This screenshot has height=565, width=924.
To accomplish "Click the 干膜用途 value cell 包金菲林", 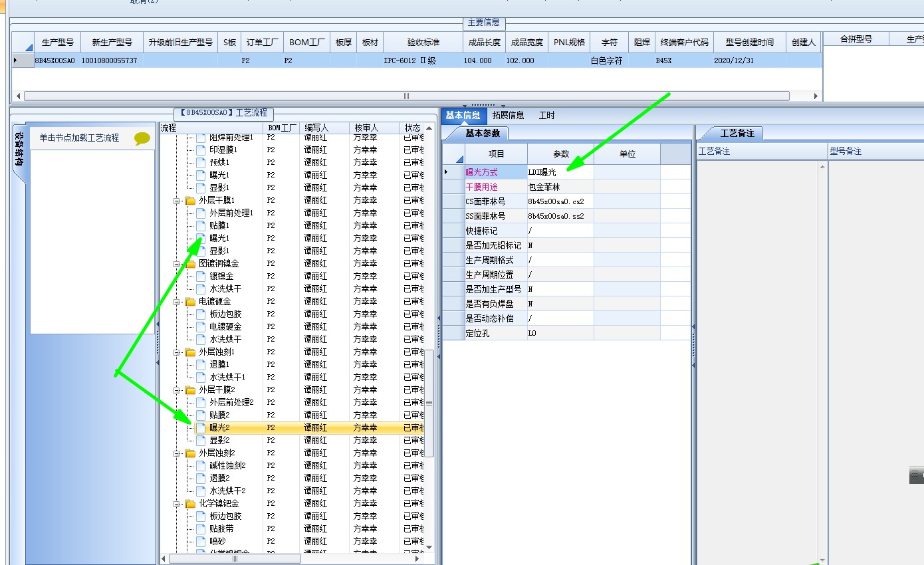I will point(561,187).
